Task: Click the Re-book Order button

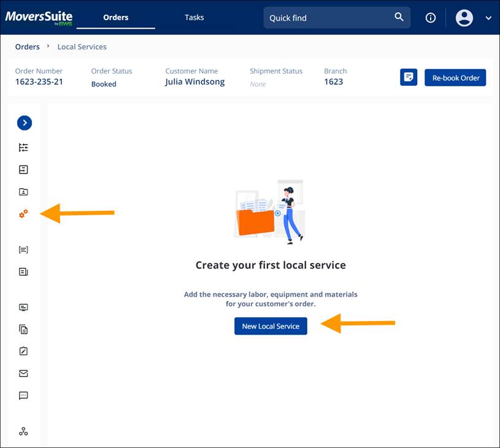Action: pos(455,77)
